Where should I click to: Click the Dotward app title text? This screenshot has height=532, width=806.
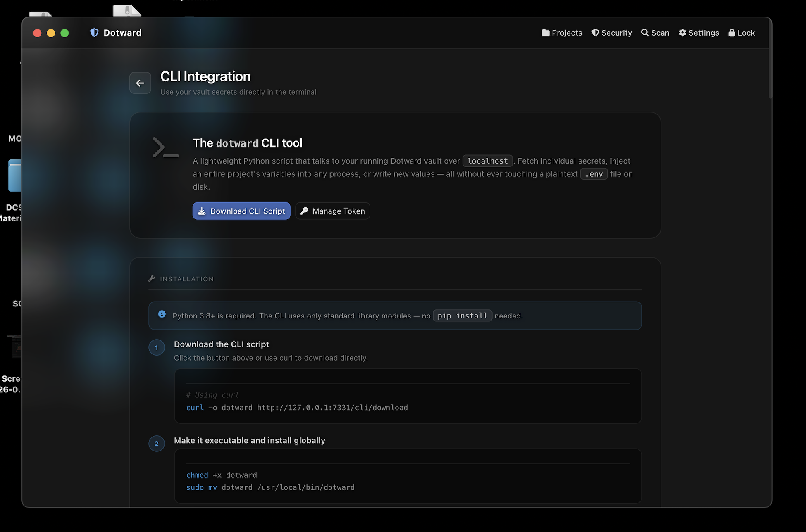point(122,33)
